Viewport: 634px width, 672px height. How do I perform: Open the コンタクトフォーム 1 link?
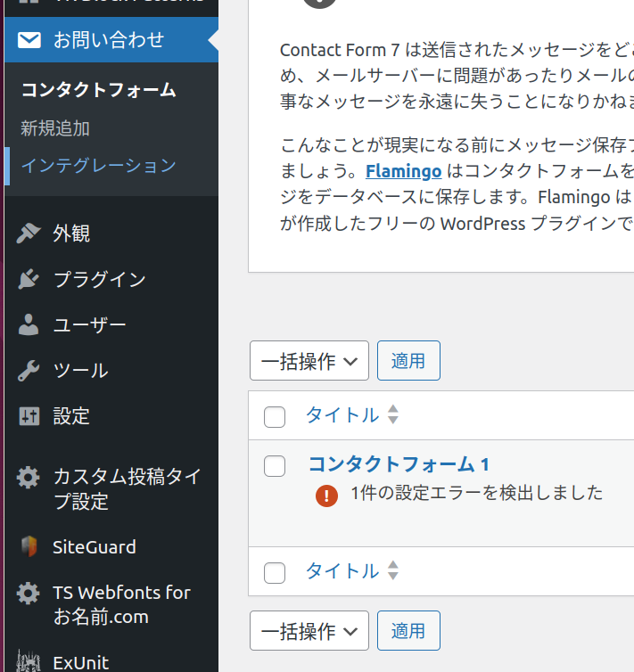tap(399, 464)
